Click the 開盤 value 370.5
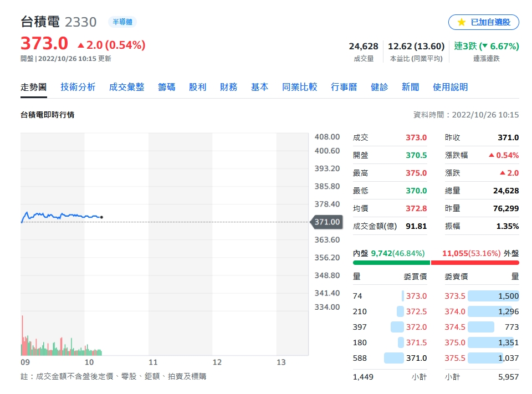The image size is (532, 394). click(416, 155)
